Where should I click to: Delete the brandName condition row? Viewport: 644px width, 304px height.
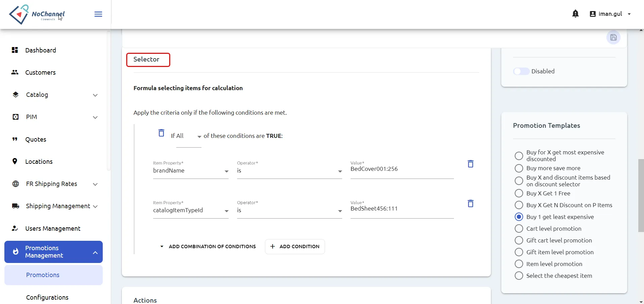pyautogui.click(x=470, y=164)
